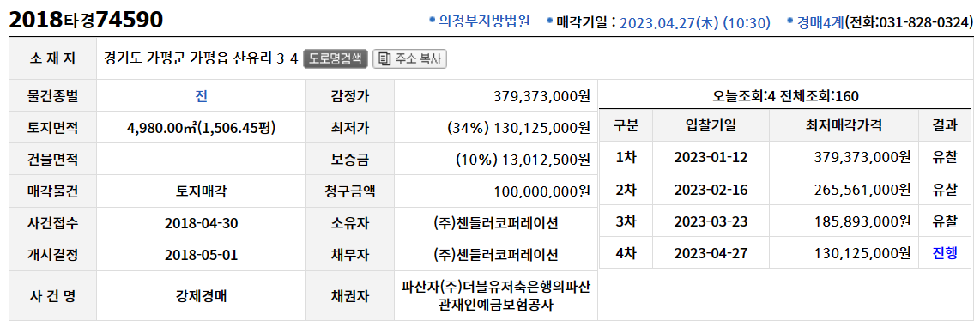Image resolution: width=980 pixels, height=327 pixels.
Task: Click the 결과 column header
Action: tap(944, 125)
